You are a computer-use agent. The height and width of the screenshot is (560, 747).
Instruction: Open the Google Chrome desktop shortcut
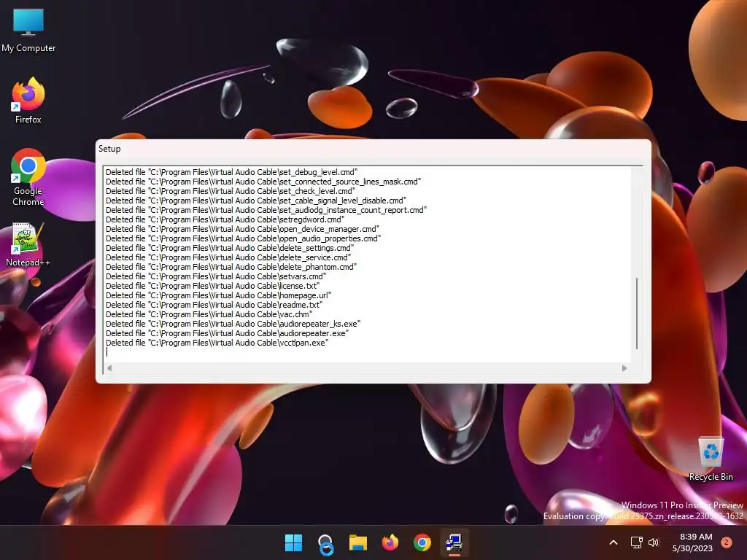tap(28, 176)
